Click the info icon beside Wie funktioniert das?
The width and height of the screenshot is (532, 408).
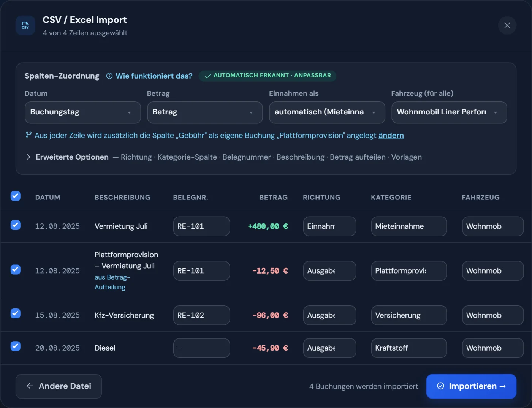(x=109, y=76)
